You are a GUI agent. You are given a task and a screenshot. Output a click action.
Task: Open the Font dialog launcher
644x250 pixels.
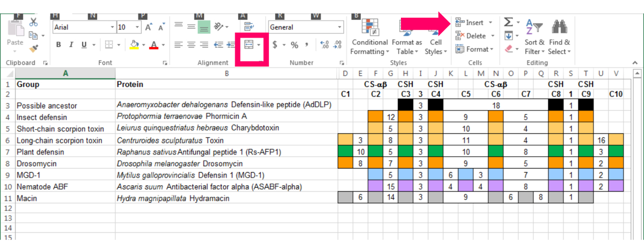[164, 63]
